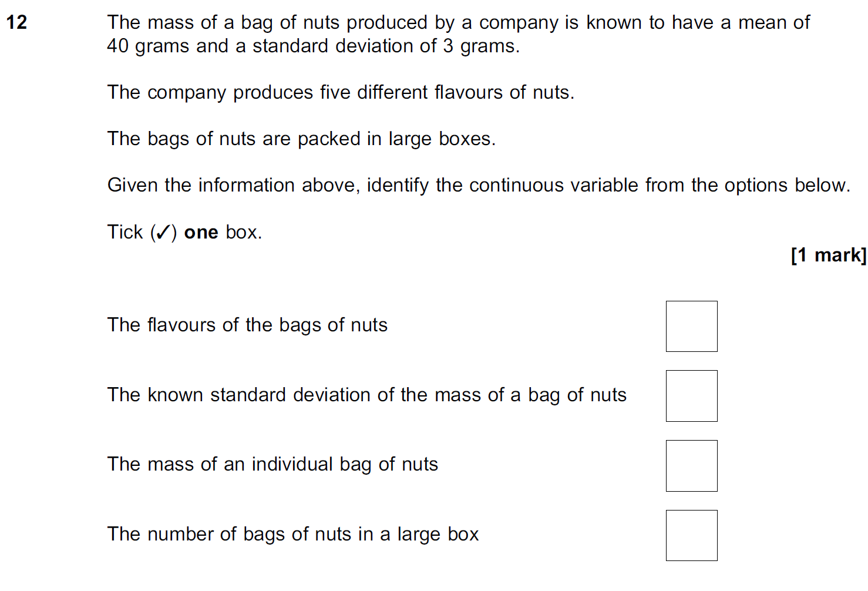Click the question number 12

pos(16,22)
